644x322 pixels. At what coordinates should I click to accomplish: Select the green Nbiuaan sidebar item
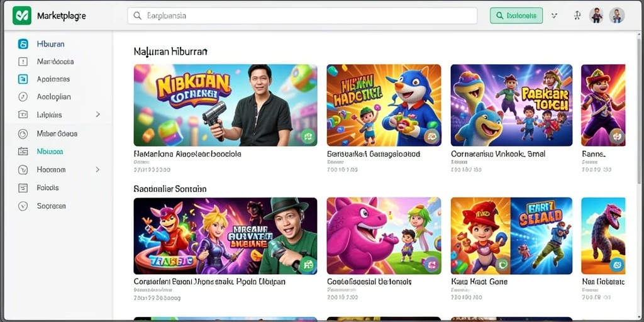coord(50,152)
